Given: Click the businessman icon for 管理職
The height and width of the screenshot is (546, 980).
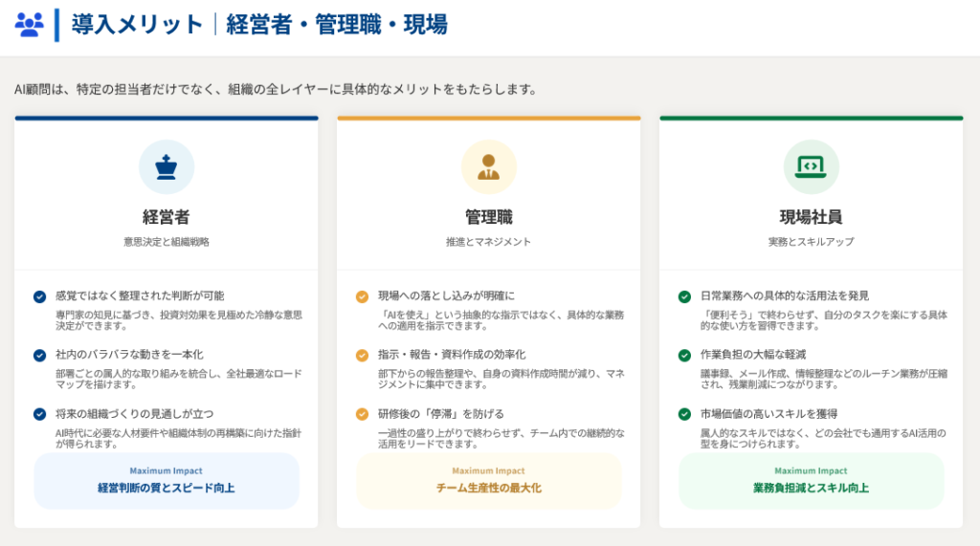Looking at the screenshot, I should [489, 166].
